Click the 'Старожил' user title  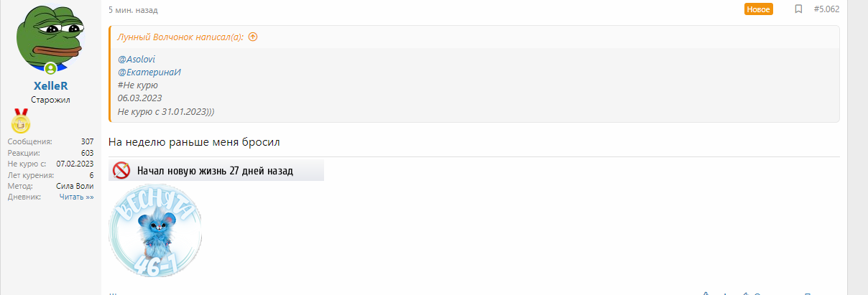[x=50, y=100]
